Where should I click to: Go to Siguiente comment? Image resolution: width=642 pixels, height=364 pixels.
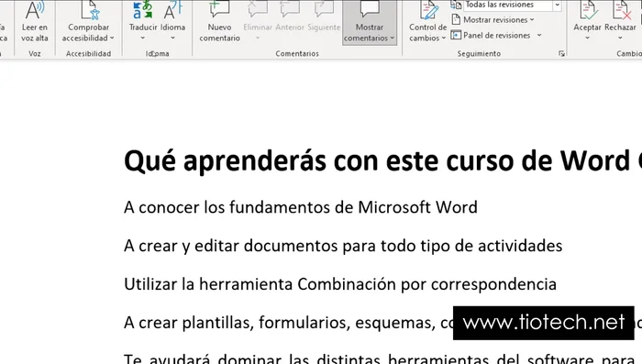click(x=324, y=10)
